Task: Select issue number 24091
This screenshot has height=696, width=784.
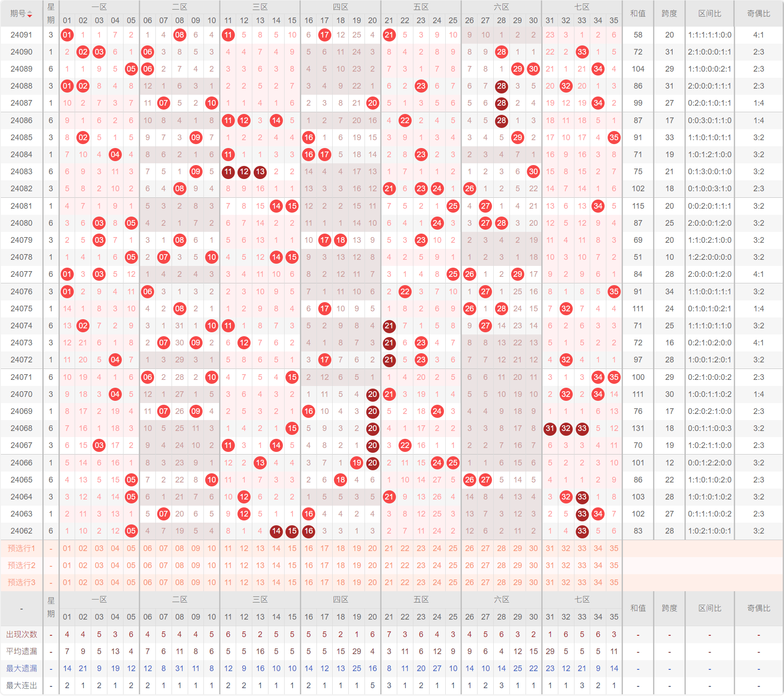Action: click(x=21, y=35)
